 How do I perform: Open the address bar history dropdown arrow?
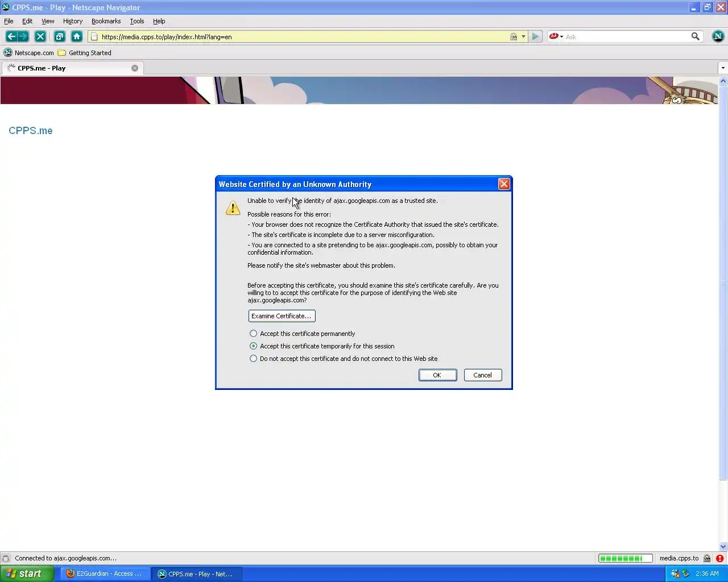pyautogui.click(x=523, y=36)
